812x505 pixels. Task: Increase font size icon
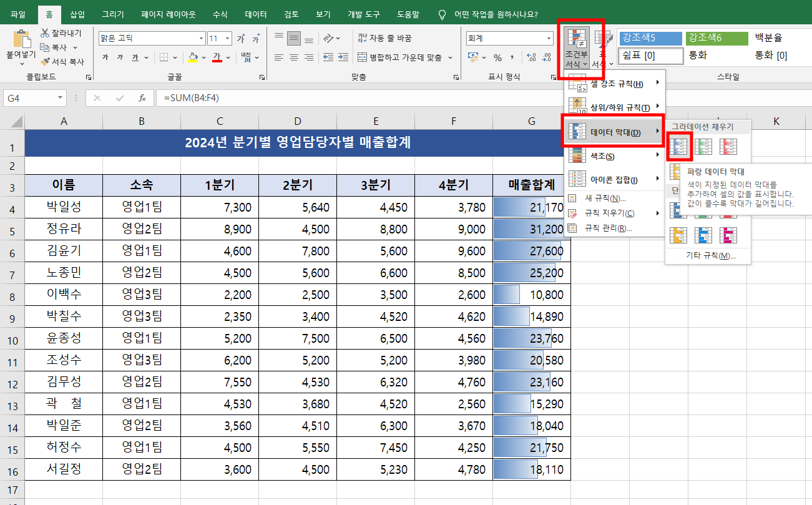pyautogui.click(x=240, y=39)
